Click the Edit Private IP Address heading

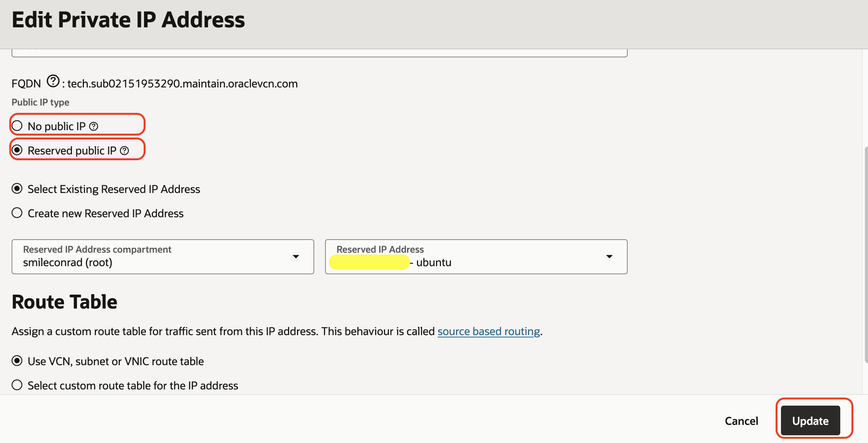click(x=128, y=20)
